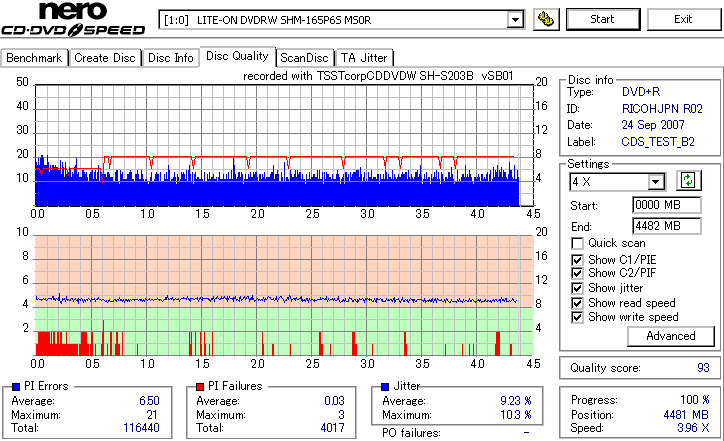The height and width of the screenshot is (441, 724).
Task: Click the PI Errors total 116440
Action: point(141,428)
